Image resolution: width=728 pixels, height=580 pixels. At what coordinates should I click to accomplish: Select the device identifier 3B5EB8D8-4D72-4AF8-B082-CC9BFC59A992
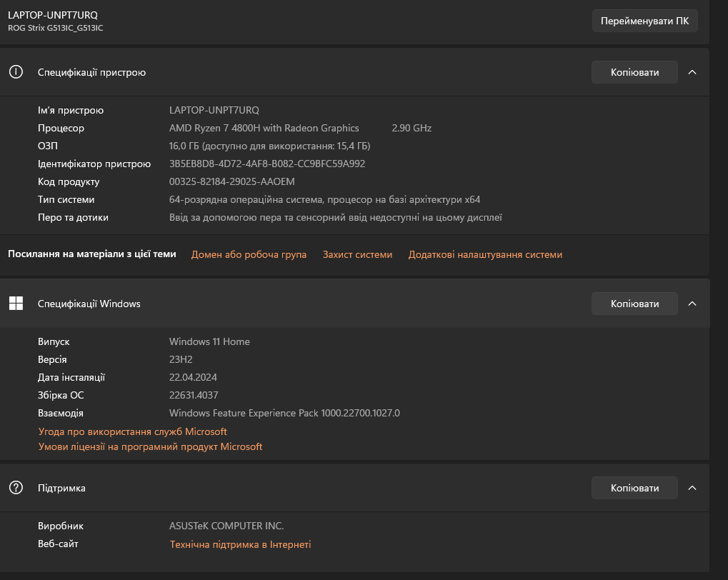(x=267, y=164)
